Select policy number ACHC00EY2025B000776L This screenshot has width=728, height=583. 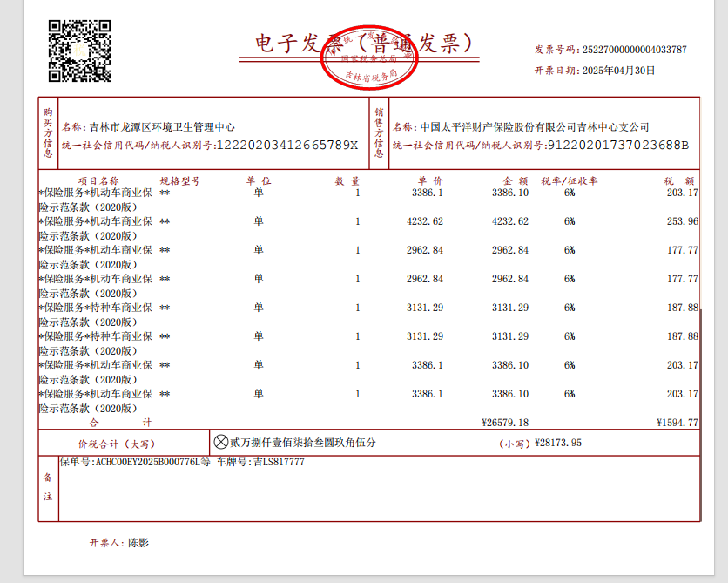(148, 462)
